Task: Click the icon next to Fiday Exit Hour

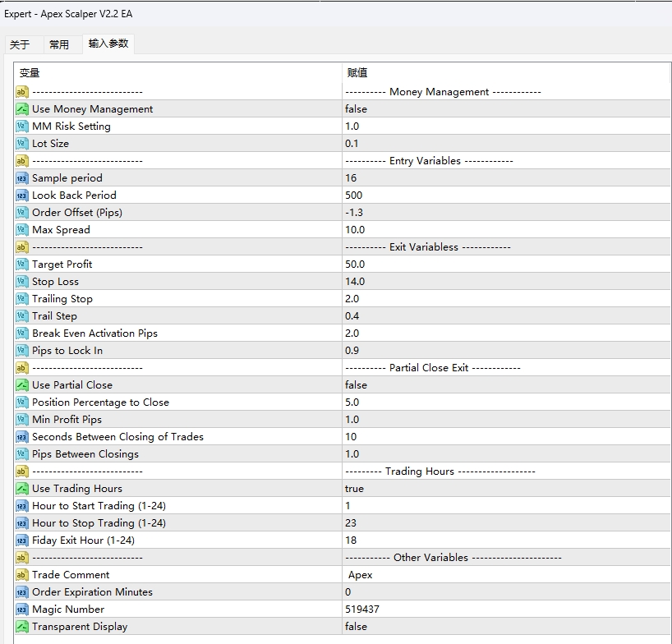Action: coord(22,540)
